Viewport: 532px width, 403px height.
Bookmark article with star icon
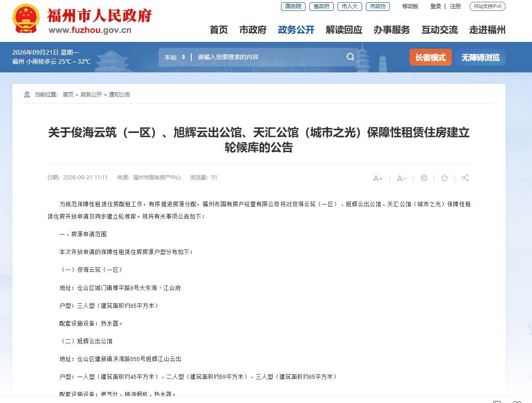(445, 178)
